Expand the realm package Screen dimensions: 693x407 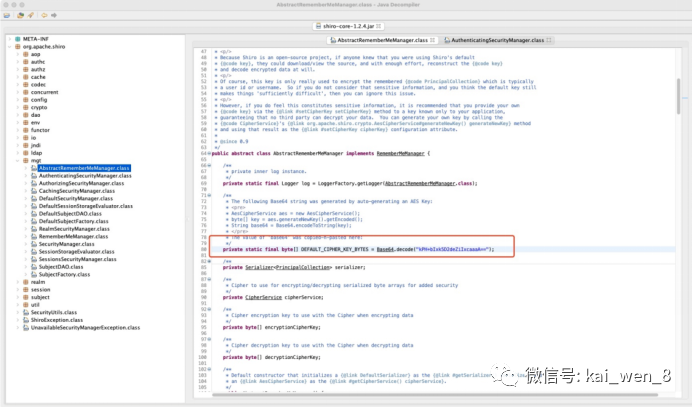coord(18,282)
